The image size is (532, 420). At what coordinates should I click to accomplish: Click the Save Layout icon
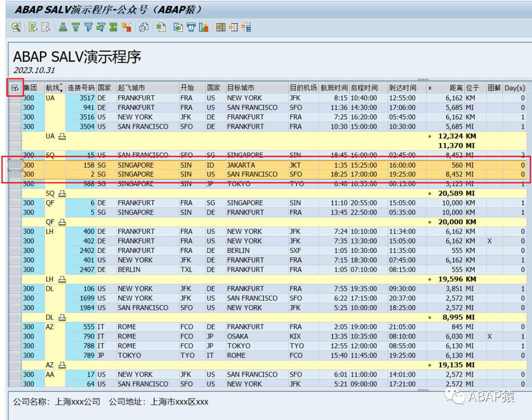coord(247,28)
